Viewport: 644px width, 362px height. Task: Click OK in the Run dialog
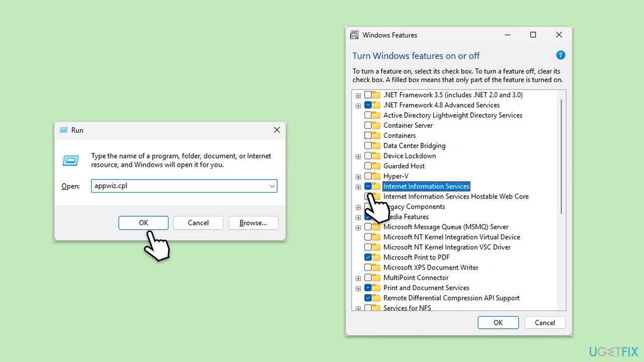coord(143,223)
